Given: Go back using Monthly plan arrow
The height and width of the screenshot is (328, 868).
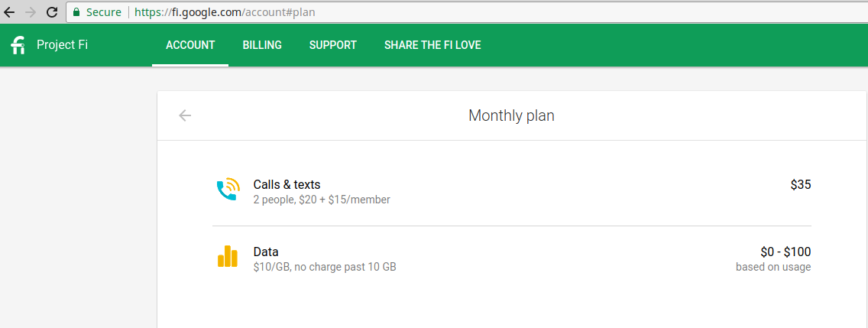Looking at the screenshot, I should pyautogui.click(x=185, y=115).
